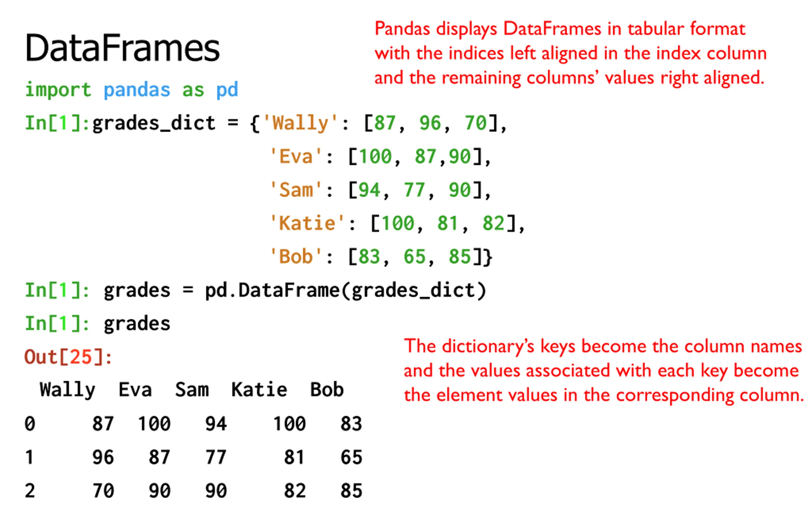812x508 pixels.
Task: Click 70 in the Wally list
Action: [475, 123]
